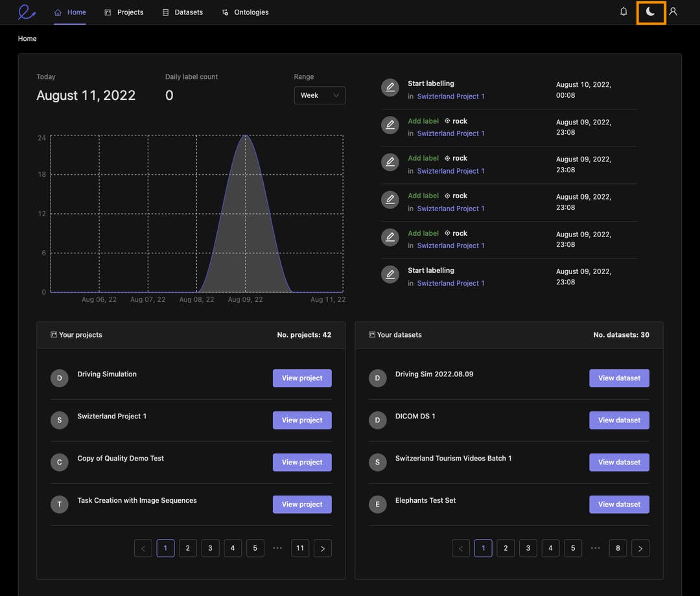Click the D avatar for DICOM DS 1
The image size is (700, 596).
click(377, 420)
